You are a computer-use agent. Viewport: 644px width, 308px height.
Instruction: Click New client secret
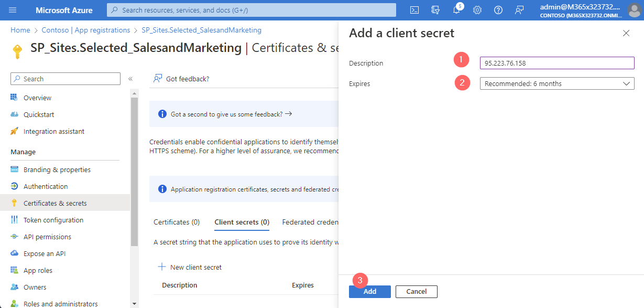pyautogui.click(x=190, y=267)
